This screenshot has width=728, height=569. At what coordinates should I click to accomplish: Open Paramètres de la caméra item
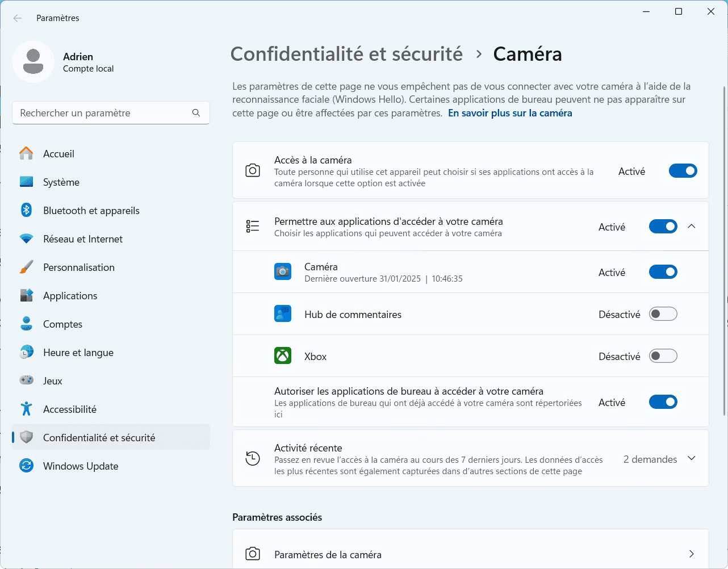point(471,550)
